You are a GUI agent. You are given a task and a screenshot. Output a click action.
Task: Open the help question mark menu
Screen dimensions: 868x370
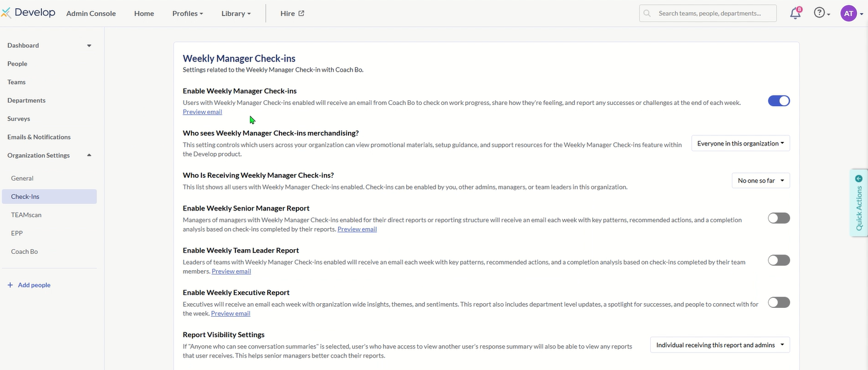click(820, 13)
